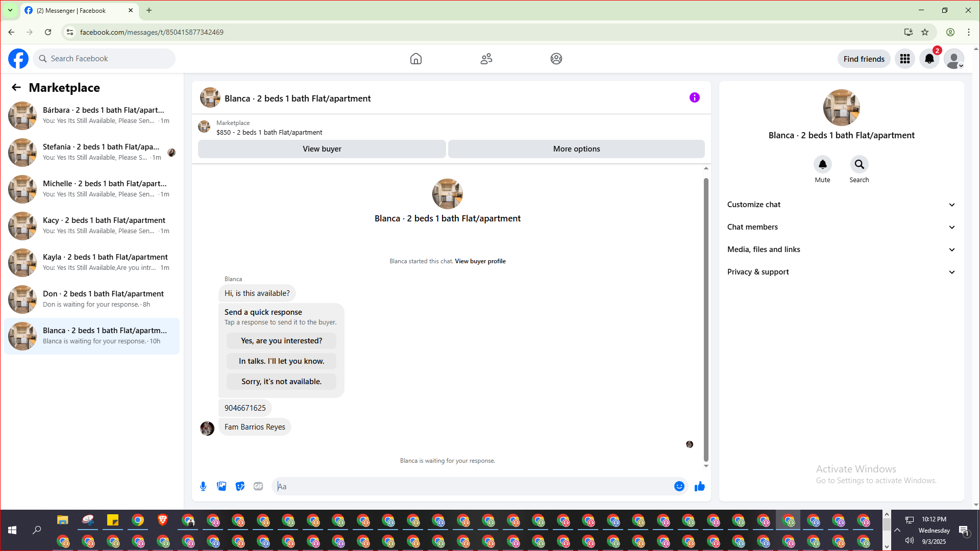Click the 'Fam Barrios Reyes' message

(x=255, y=427)
